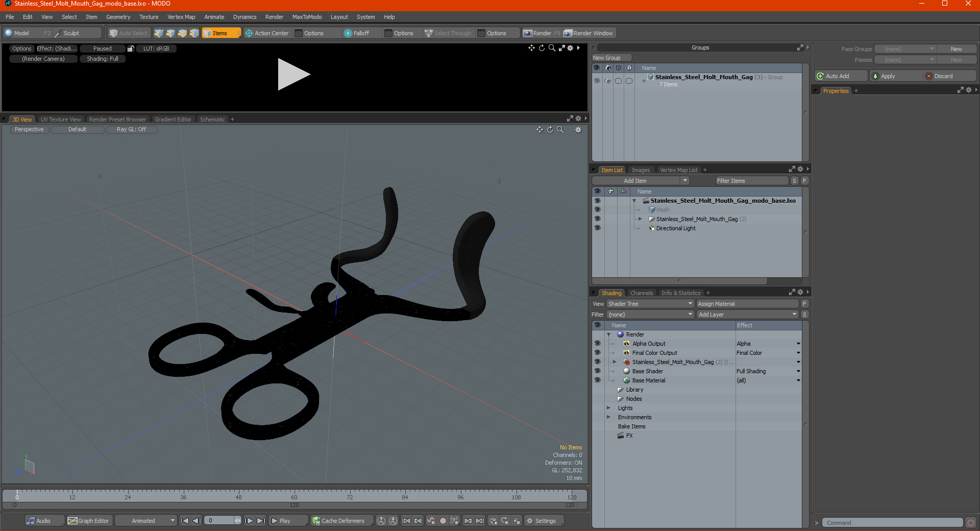Switch to Schematic tab
980x531 pixels.
(x=212, y=119)
